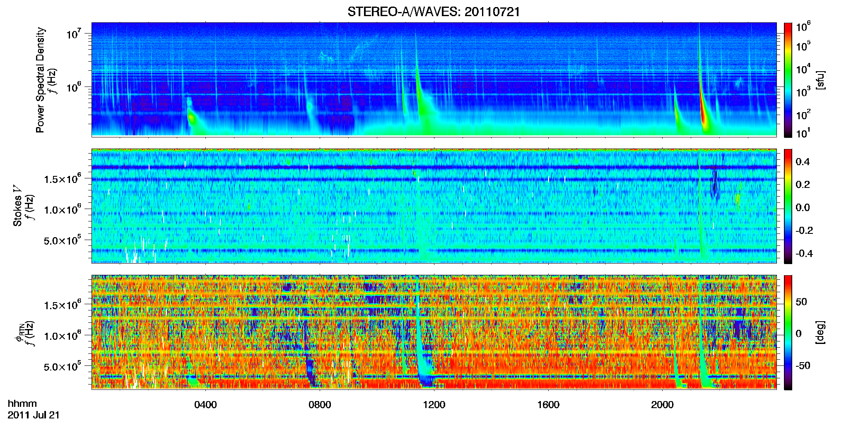Click the 10^4 value on the sfu color scale
Viewport: 868px width, 447px height.
pyautogui.click(x=803, y=69)
